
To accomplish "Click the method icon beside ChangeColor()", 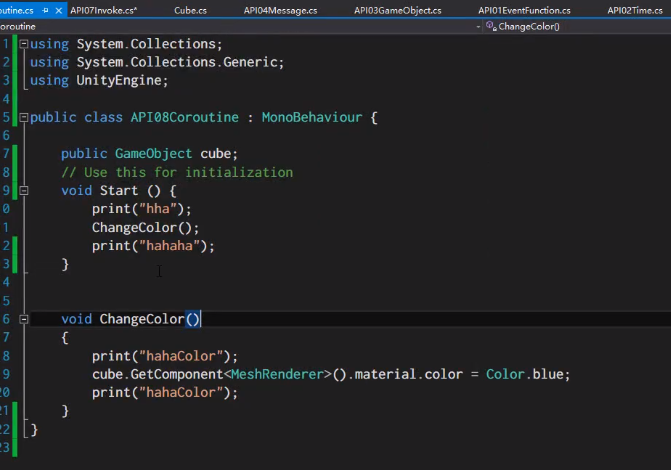I will (491, 27).
